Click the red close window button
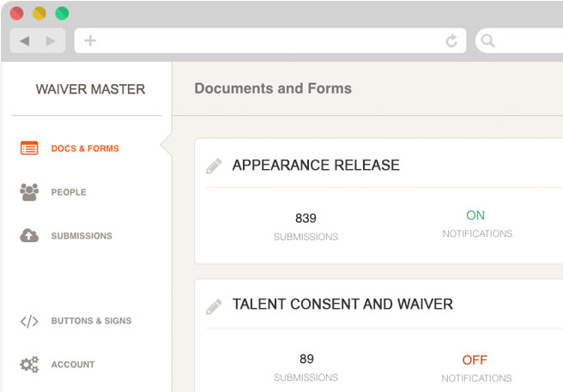The image size is (563, 392). tap(17, 13)
